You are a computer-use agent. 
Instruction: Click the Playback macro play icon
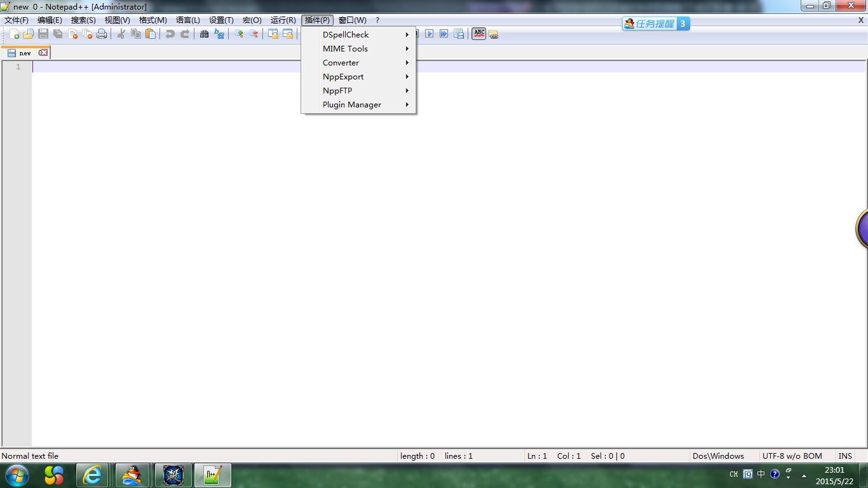[430, 34]
